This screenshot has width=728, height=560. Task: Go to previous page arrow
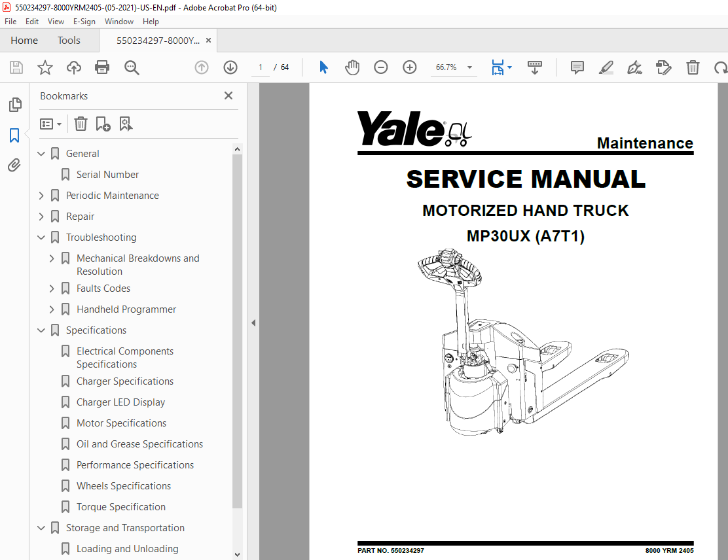tap(202, 68)
